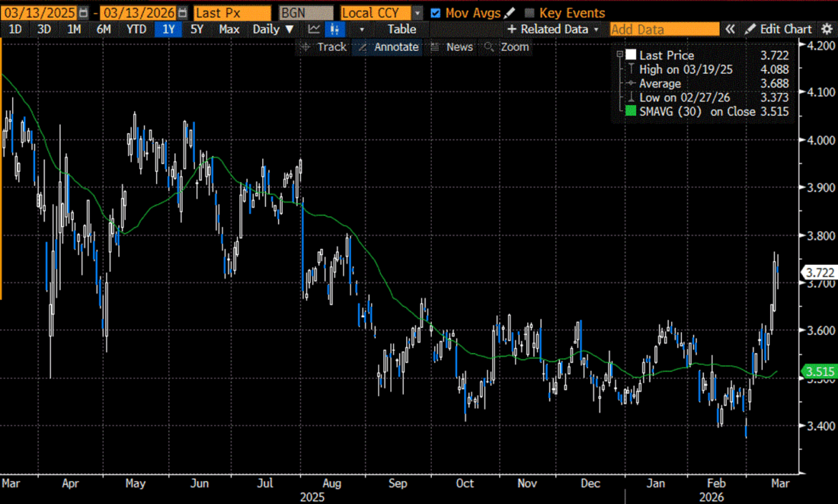This screenshot has width=838, height=504.
Task: Edit moving averages with pencil icon
Action: [509, 13]
